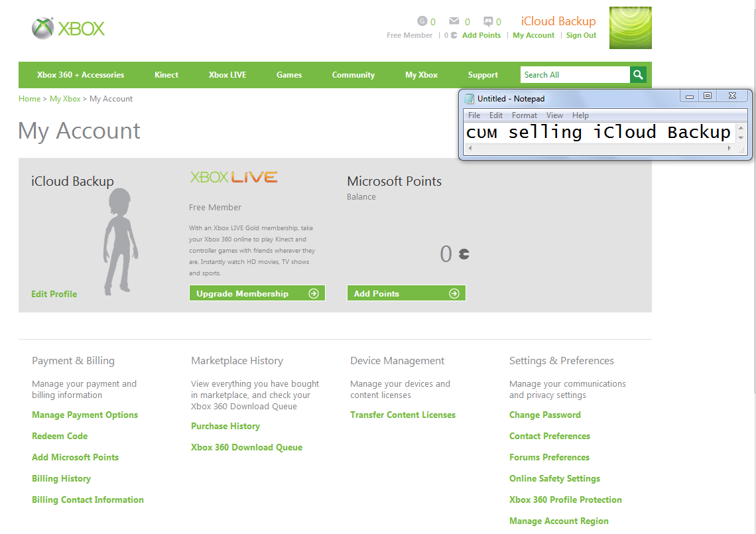Open the Change Password link
756x534 pixels.
coord(545,415)
